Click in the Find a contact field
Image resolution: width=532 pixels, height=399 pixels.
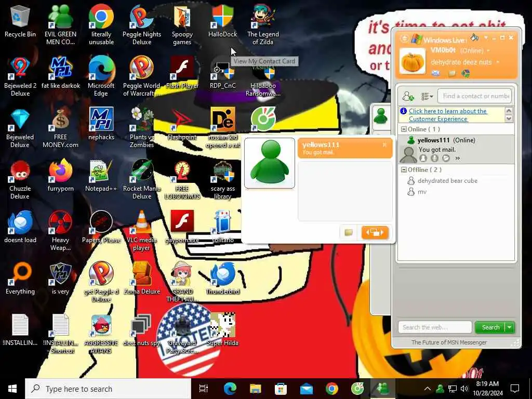click(474, 96)
